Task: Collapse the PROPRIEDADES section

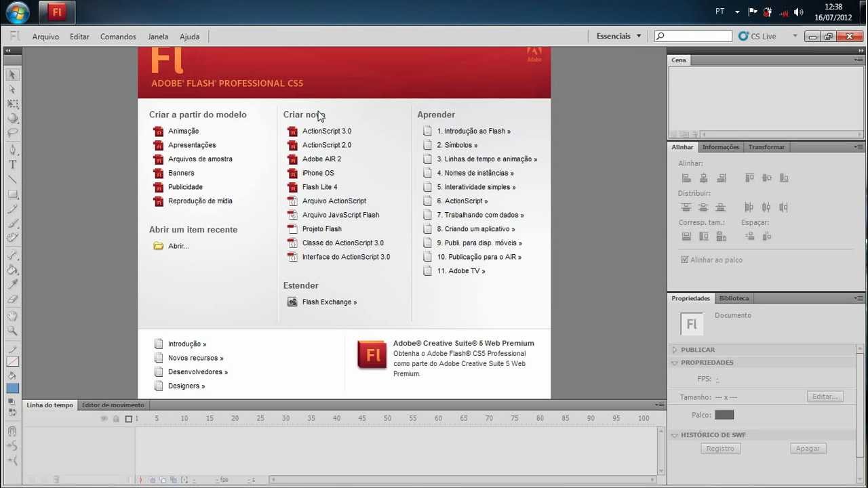Action: point(675,363)
